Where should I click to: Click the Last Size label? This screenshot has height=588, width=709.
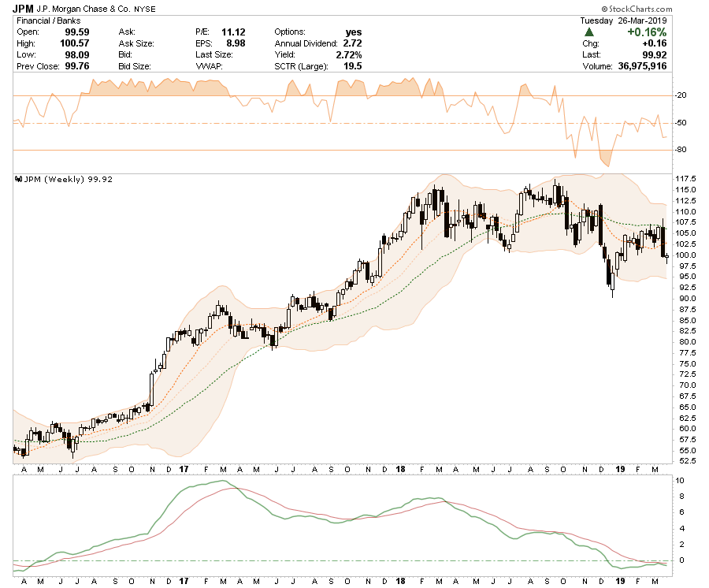(213, 54)
